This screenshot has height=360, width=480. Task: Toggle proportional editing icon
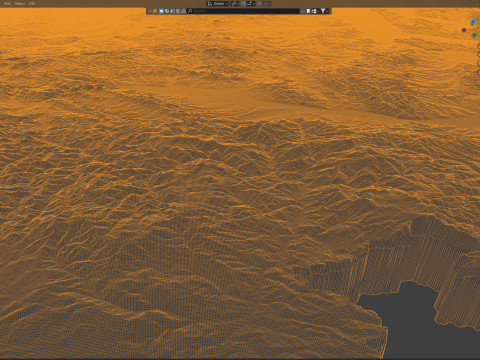coord(260,4)
